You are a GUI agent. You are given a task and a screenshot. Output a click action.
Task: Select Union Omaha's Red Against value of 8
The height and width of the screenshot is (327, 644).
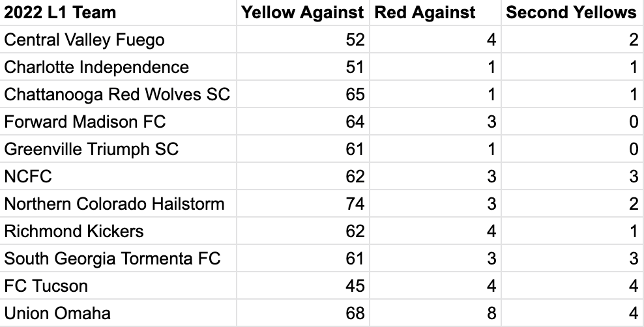(491, 313)
